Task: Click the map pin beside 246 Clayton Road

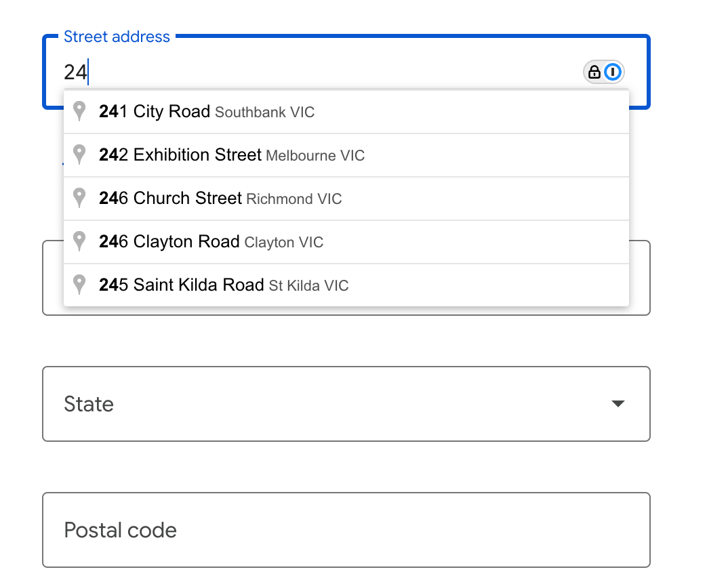Action: [x=79, y=241]
